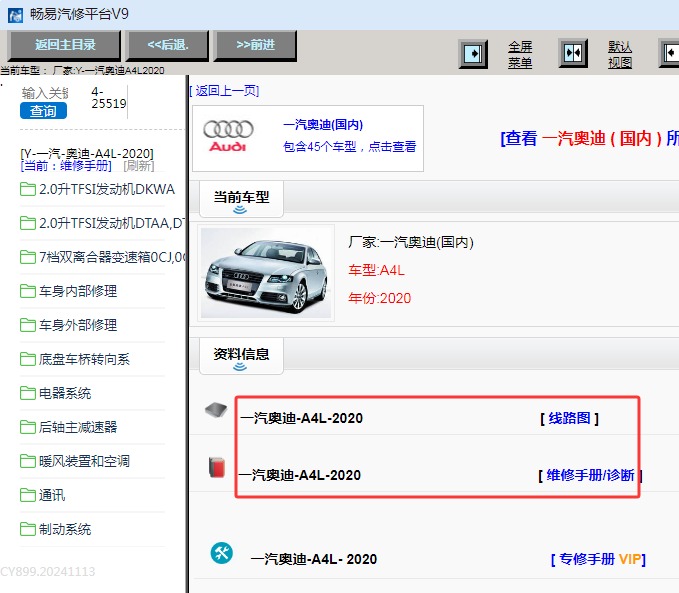This screenshot has height=593, width=679.
Task: Click teal tools icon for 专修手册 row
Action: click(x=221, y=553)
